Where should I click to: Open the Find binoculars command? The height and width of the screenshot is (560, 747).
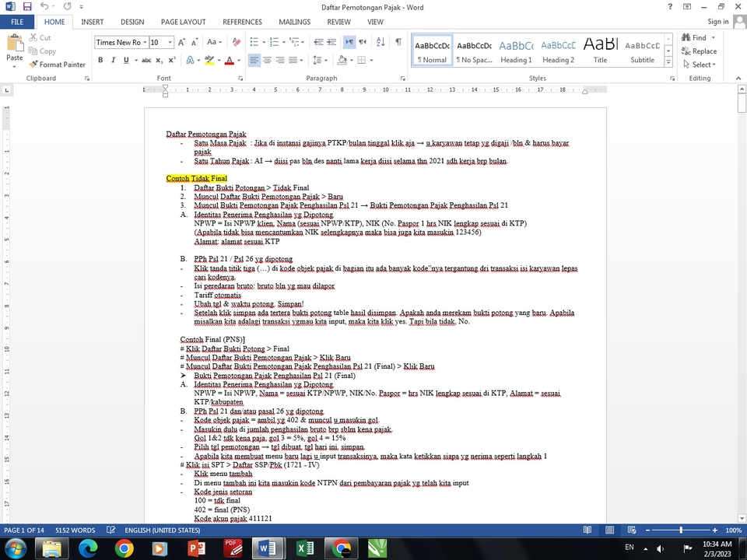pos(694,37)
